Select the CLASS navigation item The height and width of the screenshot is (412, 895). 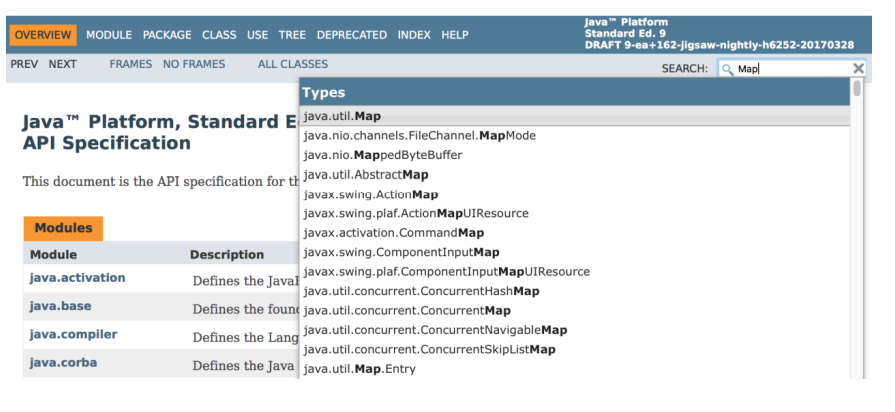[x=219, y=35]
